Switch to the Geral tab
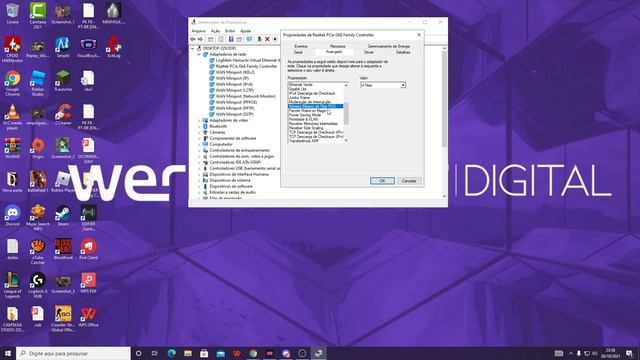This screenshot has height=360, width=640. [x=298, y=52]
